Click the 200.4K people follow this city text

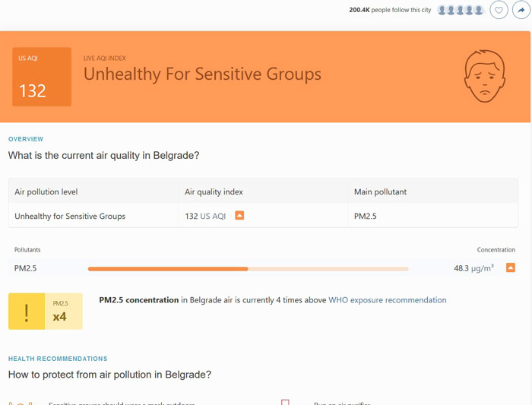(x=390, y=10)
